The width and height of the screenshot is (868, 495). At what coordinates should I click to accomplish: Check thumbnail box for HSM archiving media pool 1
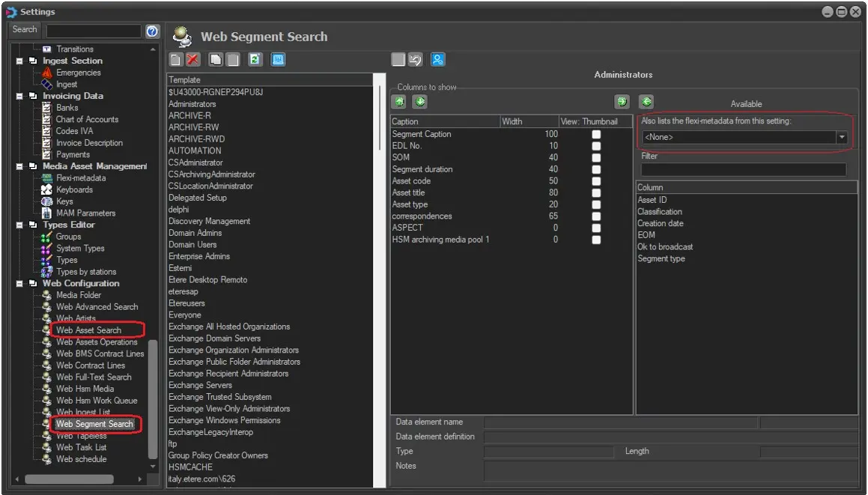pyautogui.click(x=596, y=240)
